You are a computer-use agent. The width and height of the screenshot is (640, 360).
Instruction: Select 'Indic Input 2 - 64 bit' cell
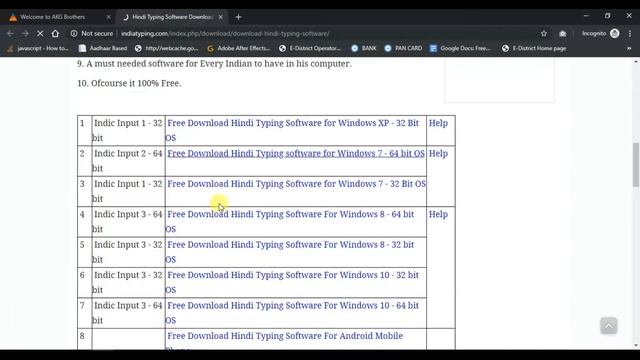click(x=128, y=161)
